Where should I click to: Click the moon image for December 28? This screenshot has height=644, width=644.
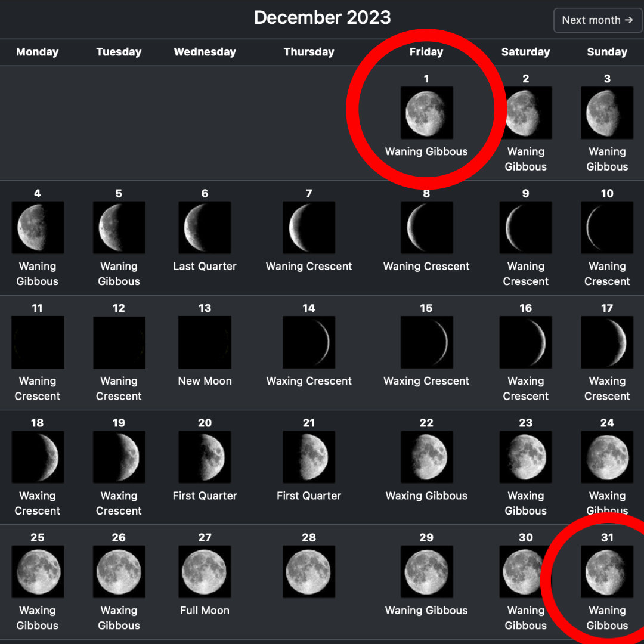pyautogui.click(x=309, y=572)
